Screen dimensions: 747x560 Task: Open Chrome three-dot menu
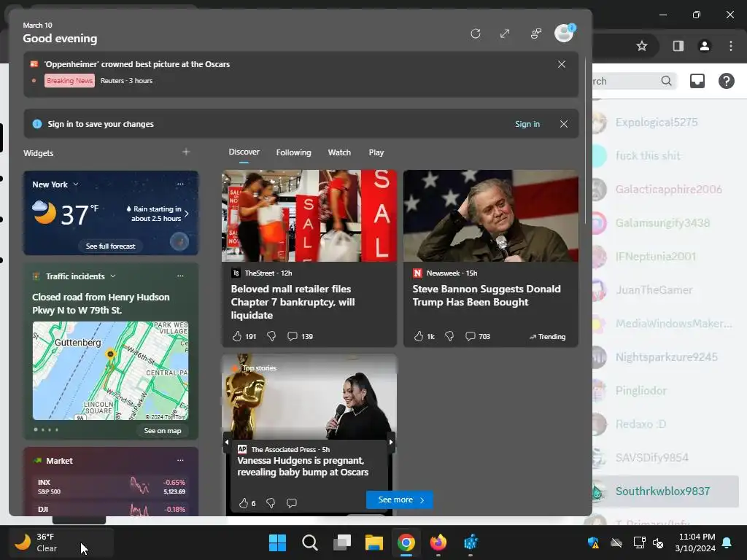(x=730, y=46)
